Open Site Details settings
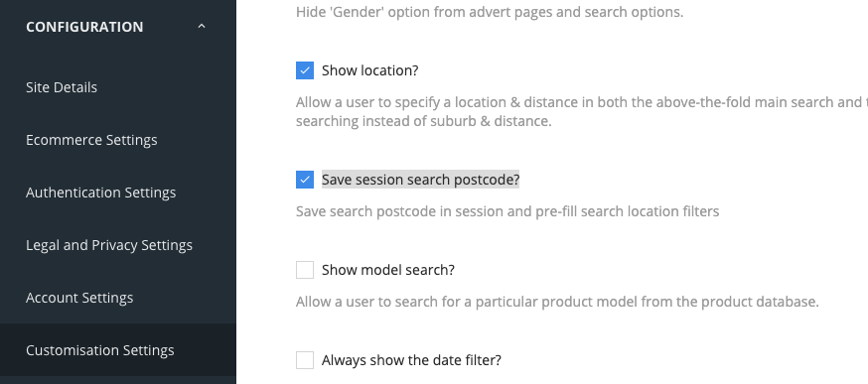 point(62,87)
